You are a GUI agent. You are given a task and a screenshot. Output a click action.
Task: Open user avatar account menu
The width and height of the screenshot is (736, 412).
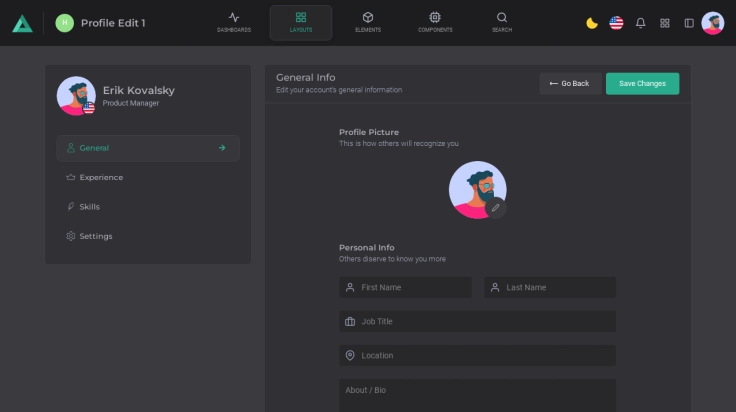click(x=713, y=23)
